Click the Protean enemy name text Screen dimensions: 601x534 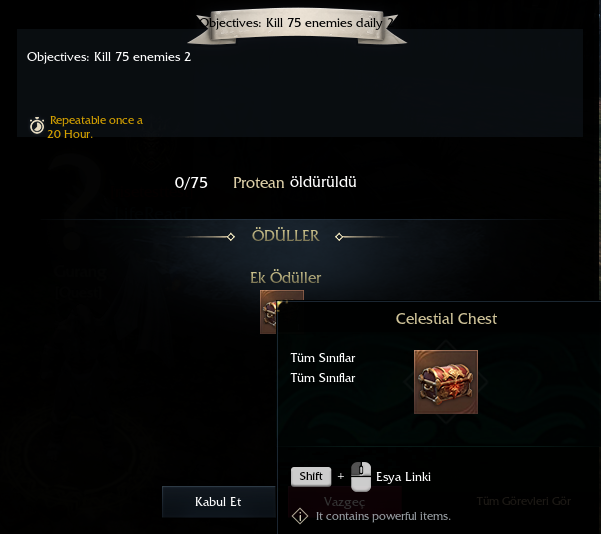point(259,183)
